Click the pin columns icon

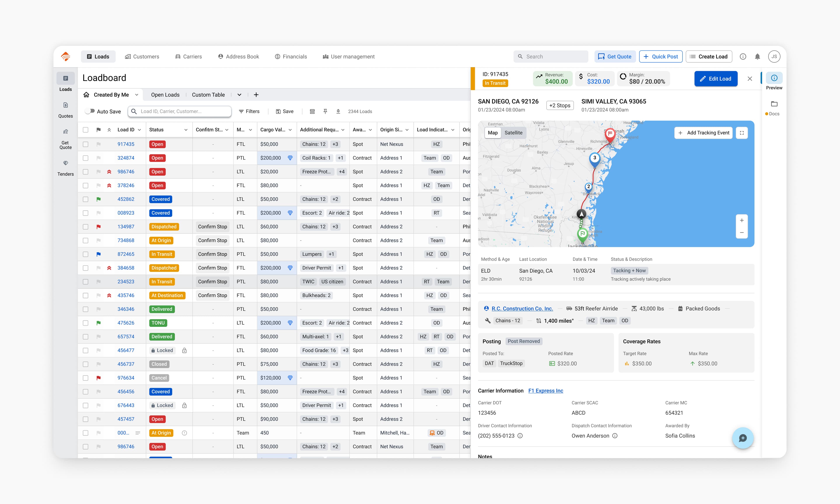tap(325, 111)
